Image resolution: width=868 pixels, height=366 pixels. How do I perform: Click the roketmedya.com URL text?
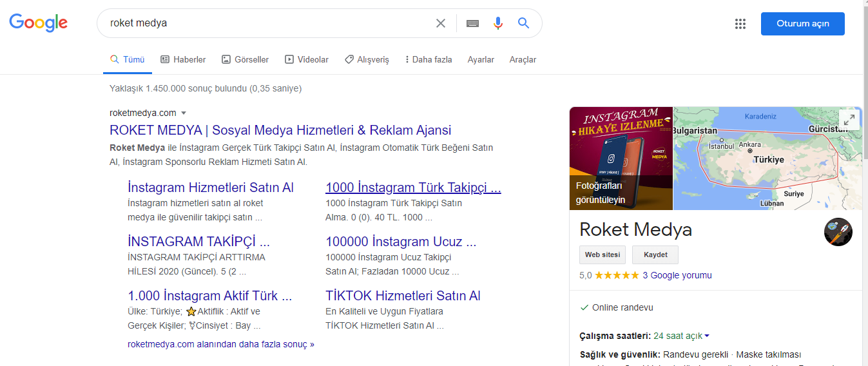[x=142, y=113]
